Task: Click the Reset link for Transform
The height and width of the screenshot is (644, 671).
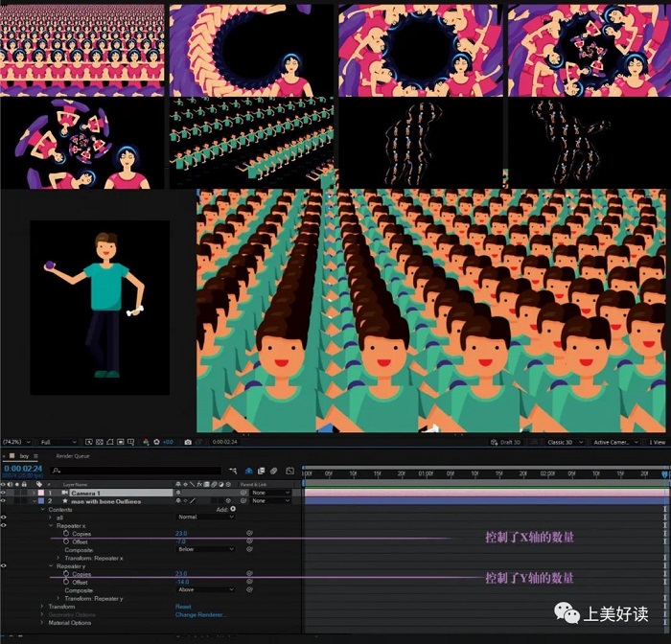Action: click(x=182, y=607)
